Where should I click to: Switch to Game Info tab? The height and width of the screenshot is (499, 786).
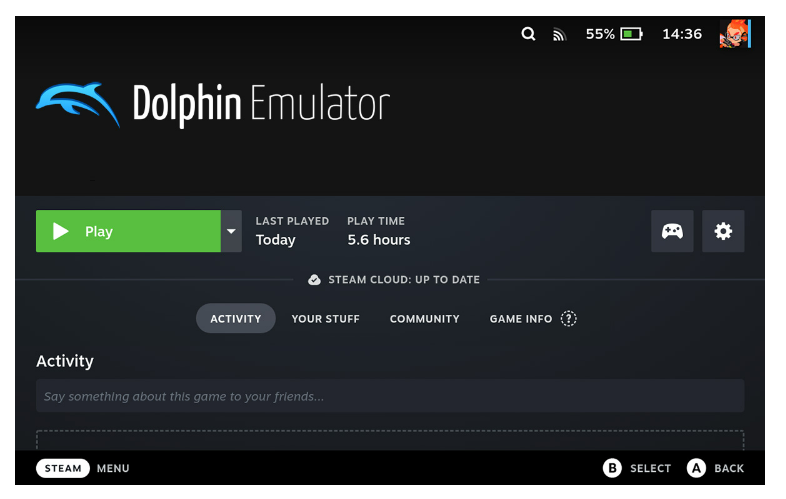tap(521, 319)
